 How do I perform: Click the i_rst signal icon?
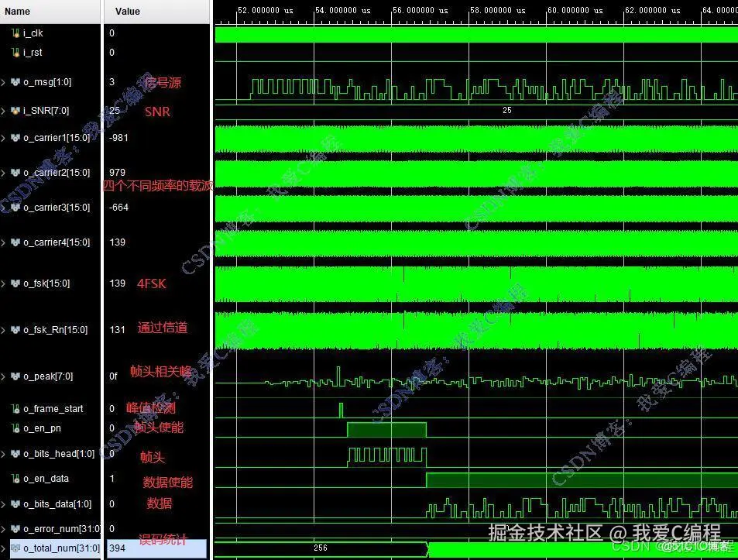(15, 52)
